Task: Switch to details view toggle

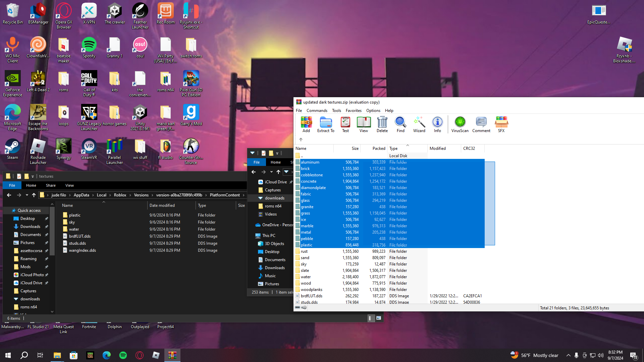Action: (371, 318)
